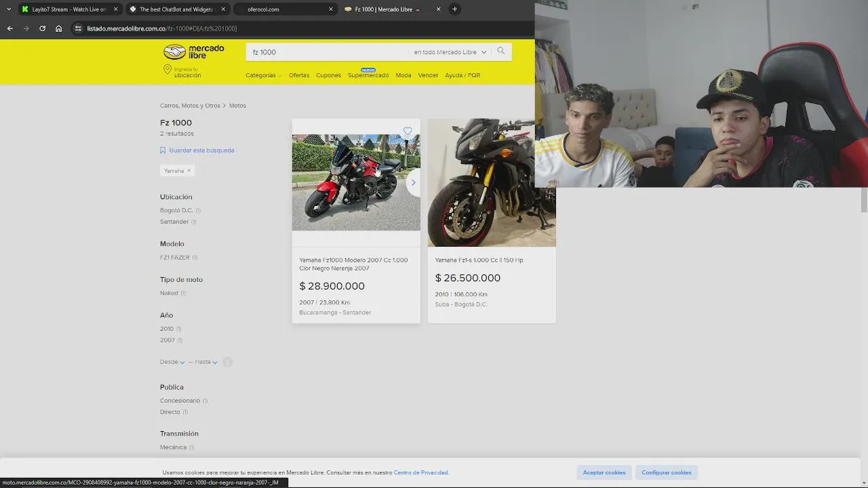
Task: Click the browser home icon
Action: 58,28
